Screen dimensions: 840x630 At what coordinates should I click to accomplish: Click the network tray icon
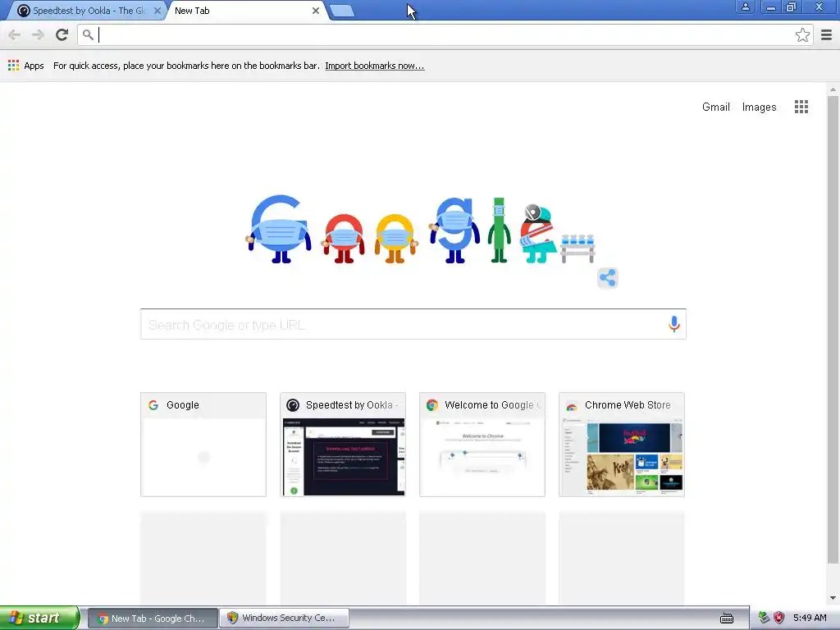click(x=764, y=618)
